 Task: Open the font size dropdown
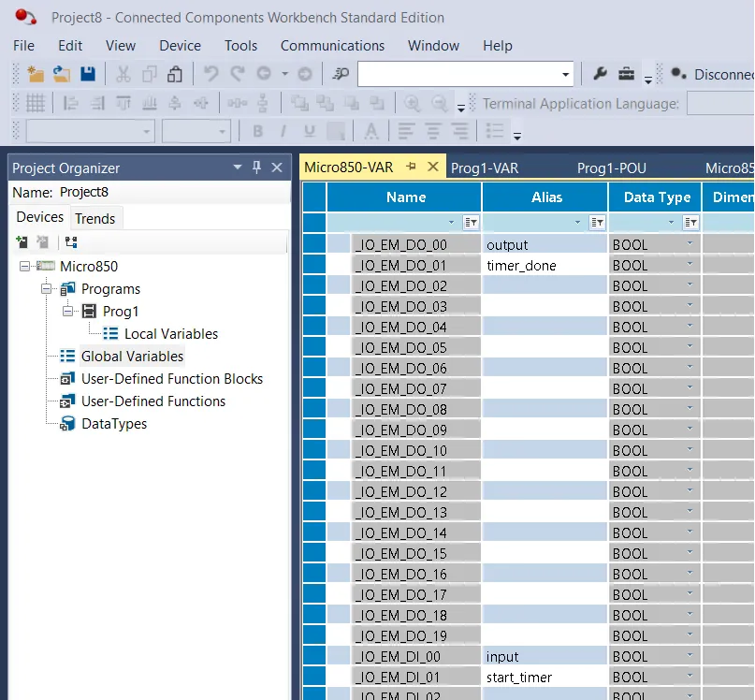222,131
